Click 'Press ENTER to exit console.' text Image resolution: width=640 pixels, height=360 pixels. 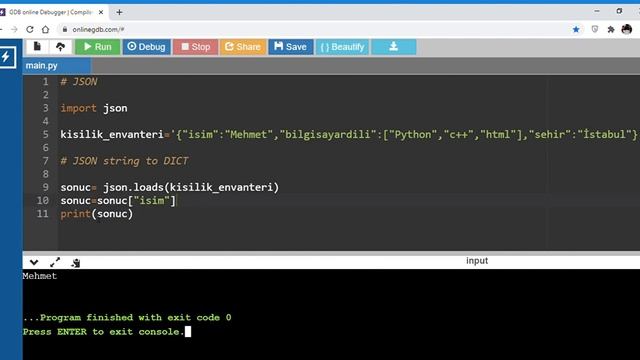click(104, 332)
